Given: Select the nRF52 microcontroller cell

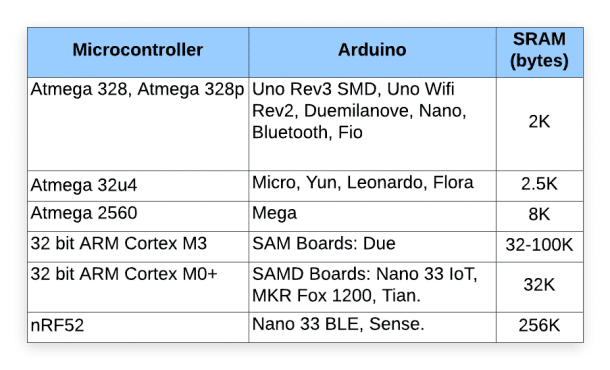Looking at the screenshot, I should pyautogui.click(x=138, y=327).
